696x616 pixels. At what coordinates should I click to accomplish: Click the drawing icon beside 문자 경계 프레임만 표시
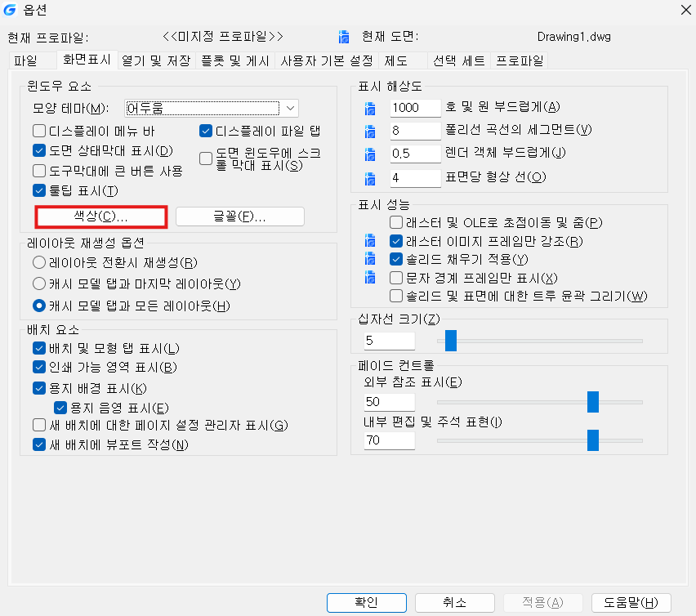[370, 278]
